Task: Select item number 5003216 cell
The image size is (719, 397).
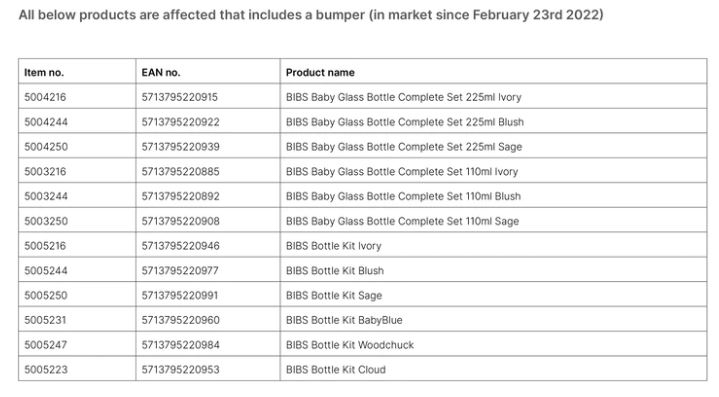Action: coord(77,171)
